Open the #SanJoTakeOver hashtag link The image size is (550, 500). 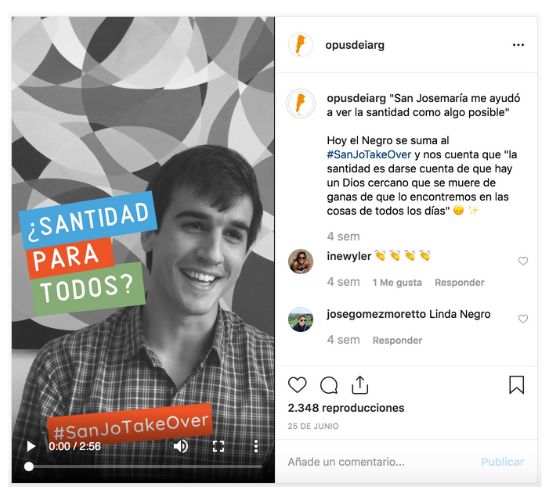click(369, 154)
